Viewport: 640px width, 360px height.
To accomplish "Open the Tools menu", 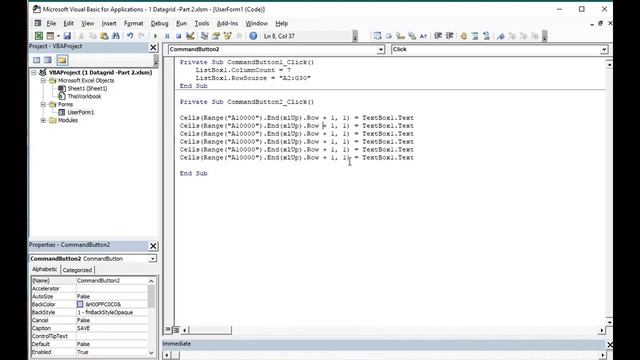I will pos(202,23).
